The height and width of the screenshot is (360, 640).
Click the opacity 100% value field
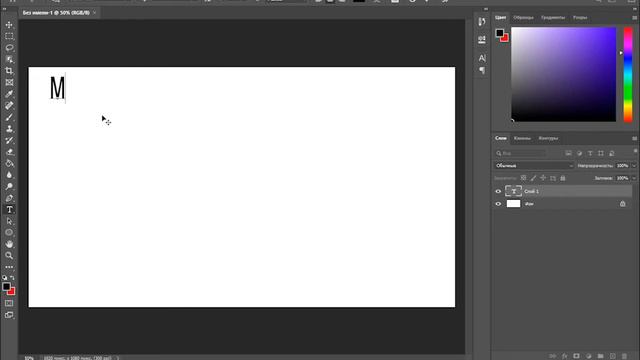pyautogui.click(x=622, y=166)
